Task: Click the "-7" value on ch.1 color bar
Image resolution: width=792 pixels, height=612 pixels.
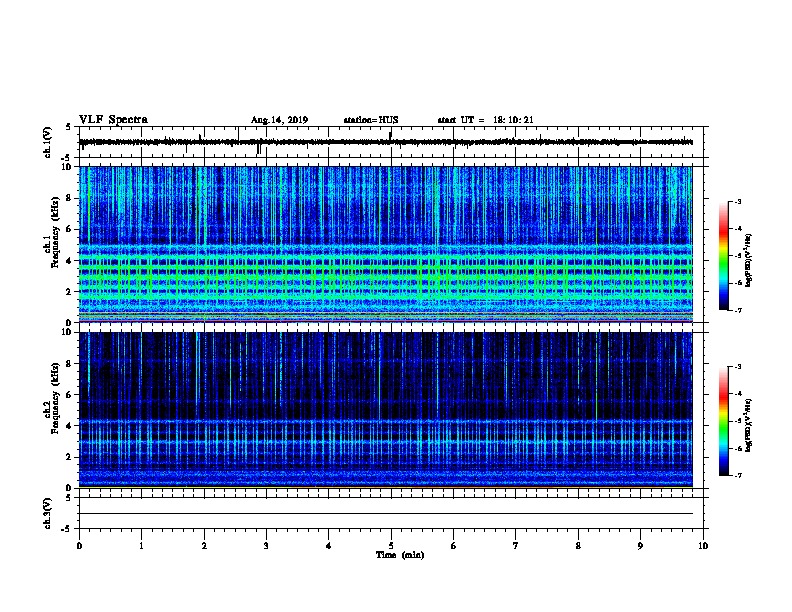Action: click(737, 310)
